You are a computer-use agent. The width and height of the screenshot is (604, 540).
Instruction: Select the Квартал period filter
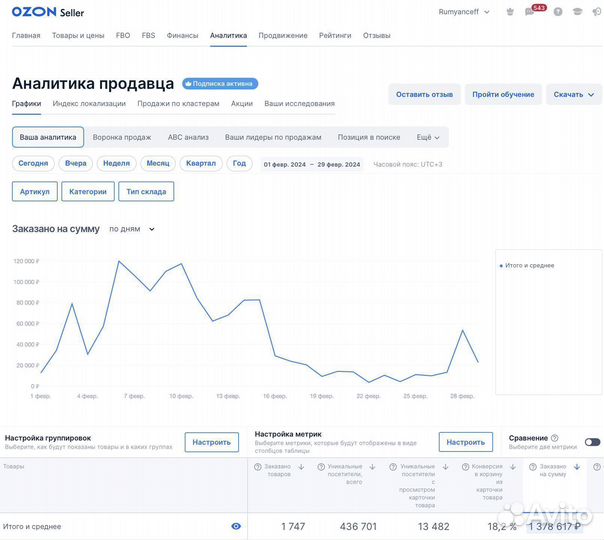pyautogui.click(x=200, y=163)
